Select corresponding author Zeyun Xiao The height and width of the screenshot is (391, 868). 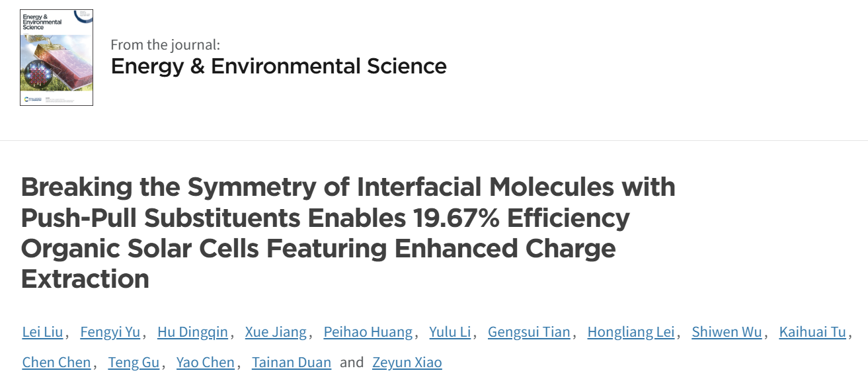407,363
